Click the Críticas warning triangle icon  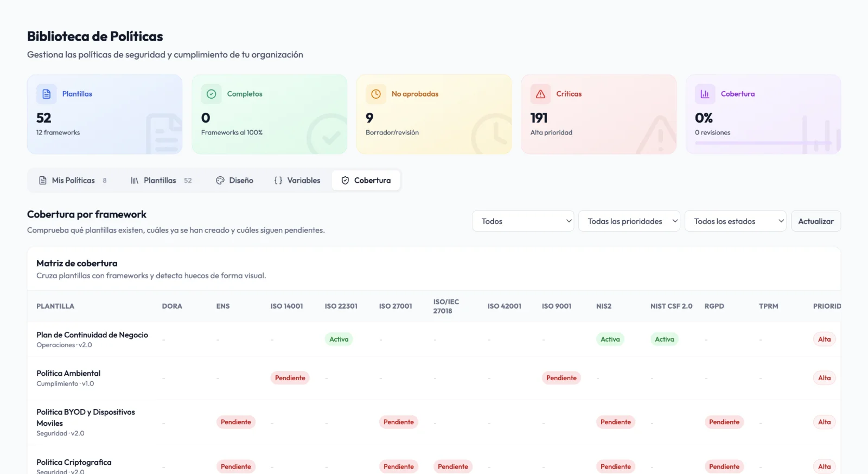click(540, 94)
